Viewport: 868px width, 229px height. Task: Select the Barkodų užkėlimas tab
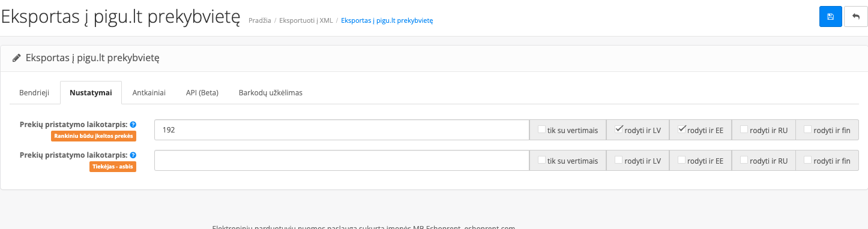[x=271, y=93]
